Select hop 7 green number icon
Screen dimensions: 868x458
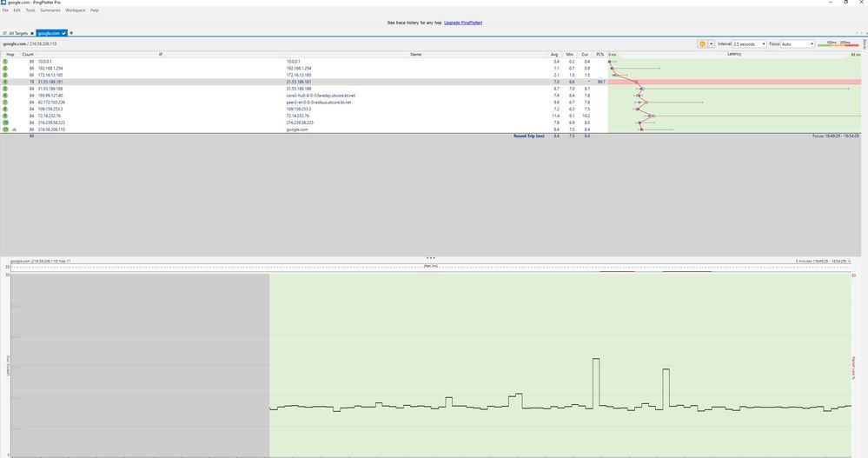[5, 102]
